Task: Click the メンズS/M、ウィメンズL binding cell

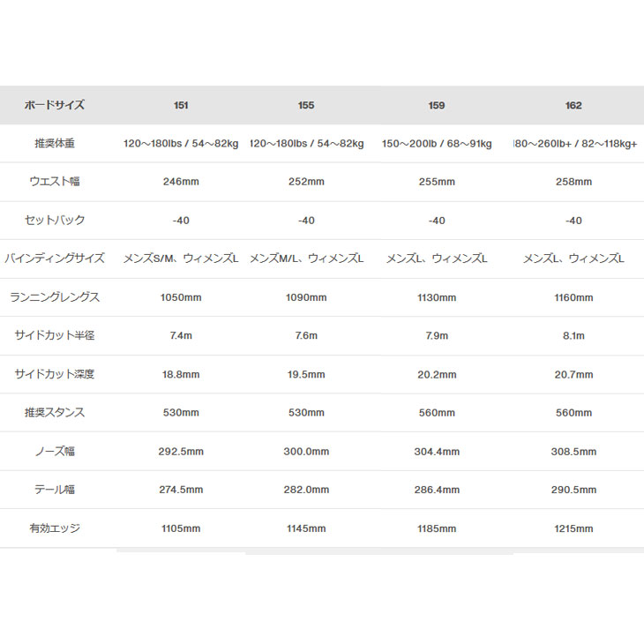Action: click(x=181, y=258)
